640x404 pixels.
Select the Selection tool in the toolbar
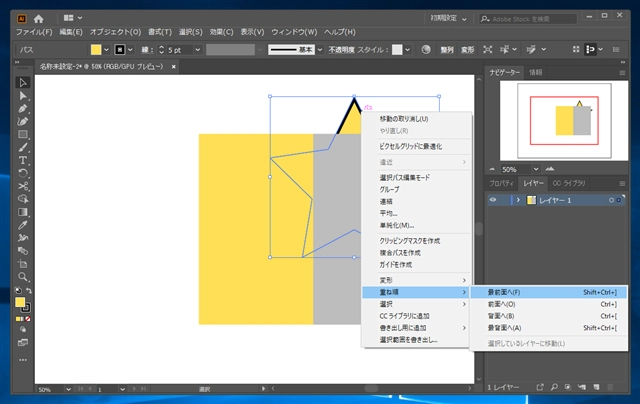[23, 82]
